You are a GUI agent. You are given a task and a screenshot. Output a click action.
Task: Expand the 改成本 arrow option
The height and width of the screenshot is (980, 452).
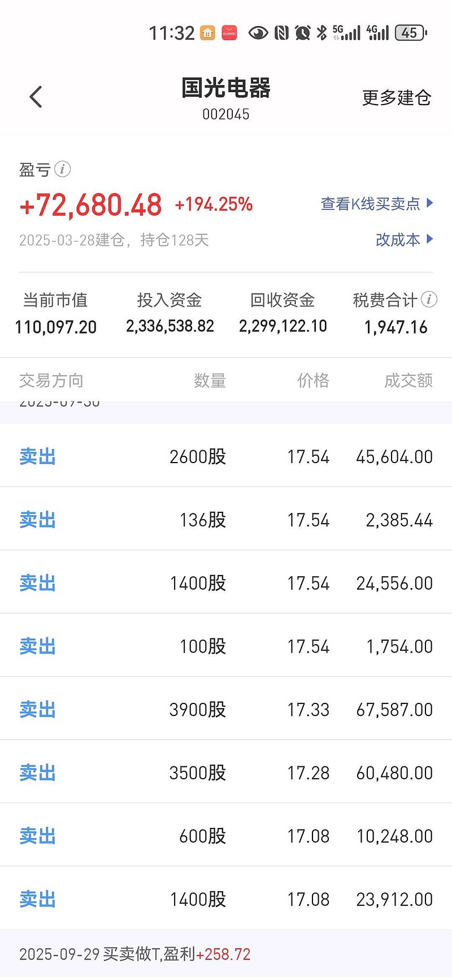coord(430,239)
